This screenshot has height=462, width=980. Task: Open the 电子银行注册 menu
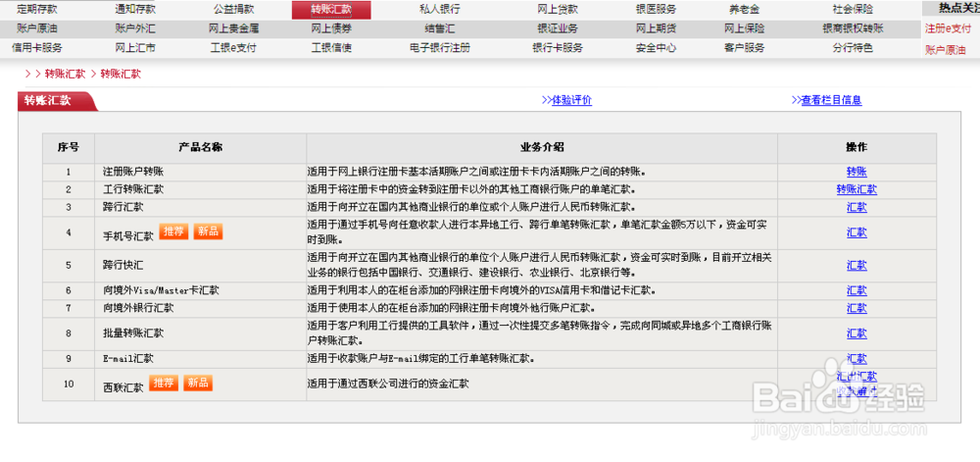pyautogui.click(x=440, y=48)
